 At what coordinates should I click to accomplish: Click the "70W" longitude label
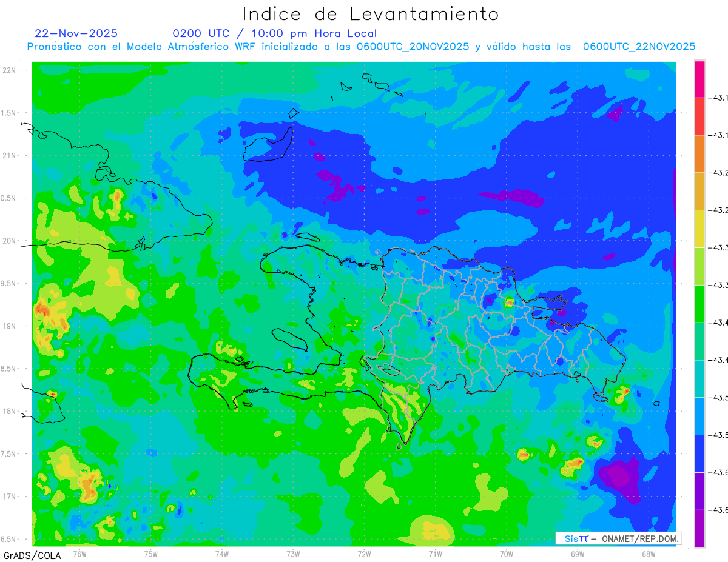(507, 554)
